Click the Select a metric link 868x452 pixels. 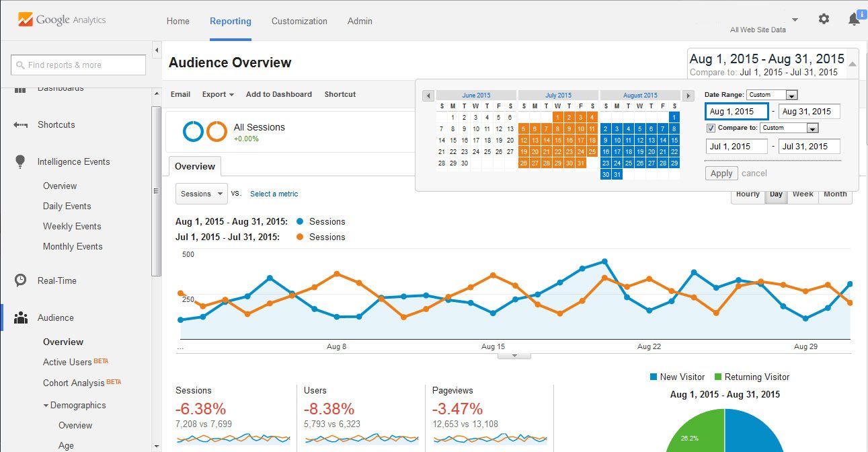274,193
